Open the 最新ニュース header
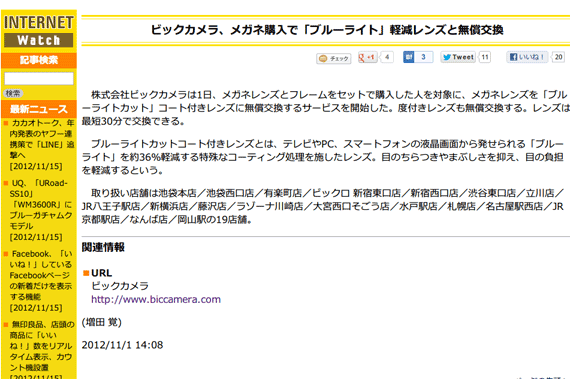 39,109
